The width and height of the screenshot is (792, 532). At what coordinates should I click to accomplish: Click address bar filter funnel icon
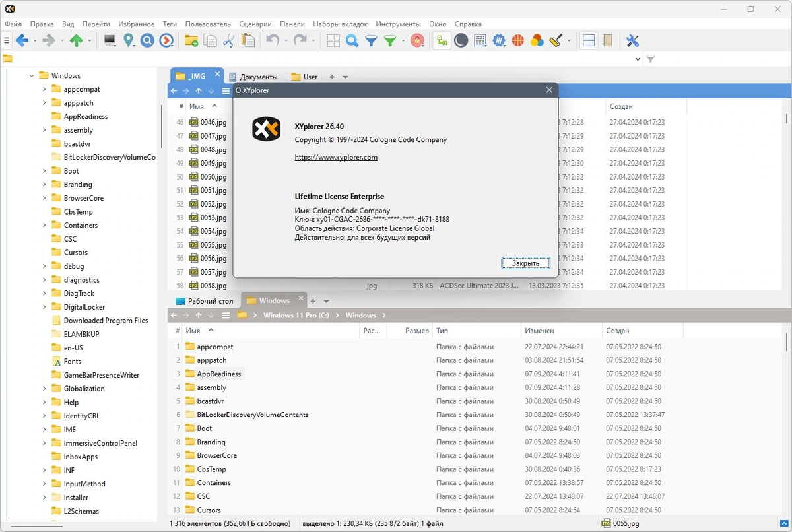tap(651, 59)
